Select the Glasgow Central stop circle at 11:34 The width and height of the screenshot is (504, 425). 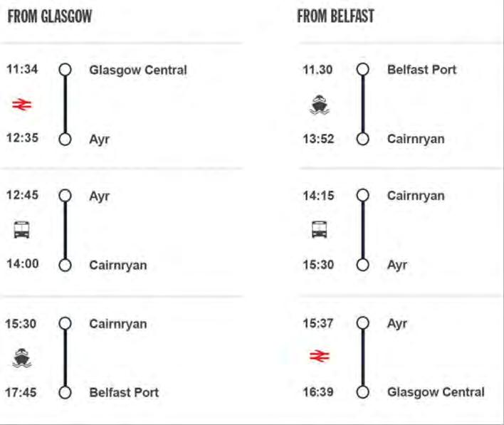point(65,70)
